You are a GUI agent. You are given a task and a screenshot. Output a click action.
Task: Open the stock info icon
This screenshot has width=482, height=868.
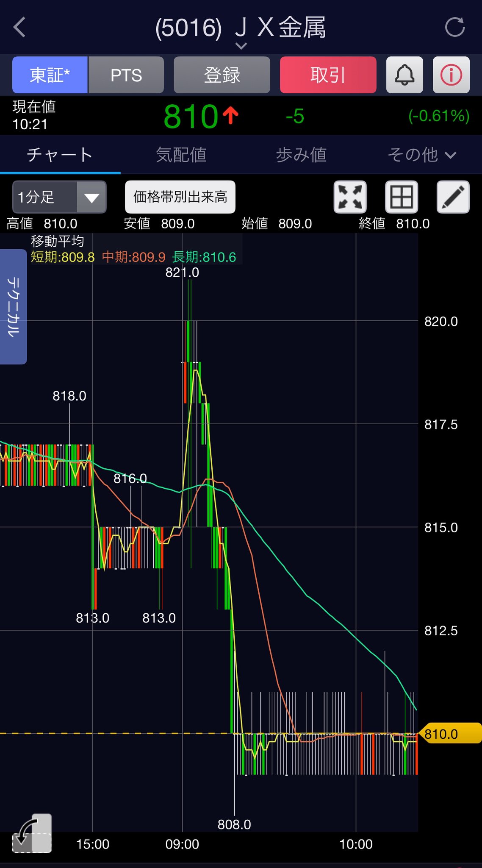(451, 75)
